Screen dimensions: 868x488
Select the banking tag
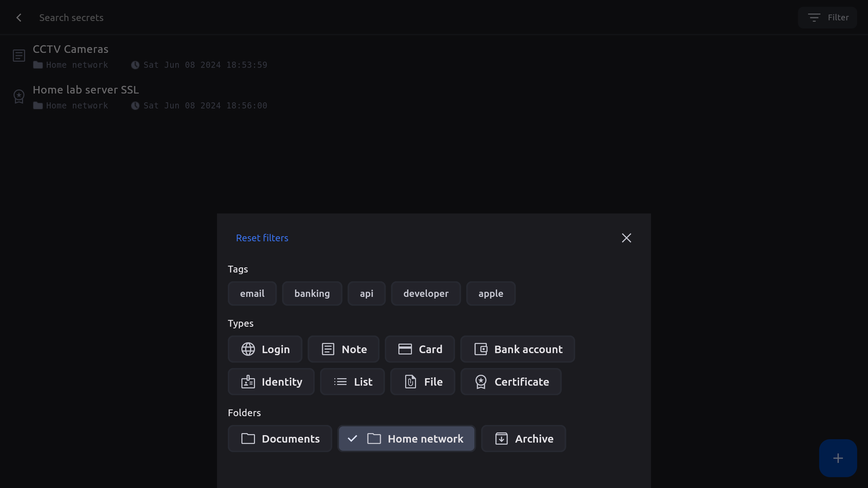point(312,293)
